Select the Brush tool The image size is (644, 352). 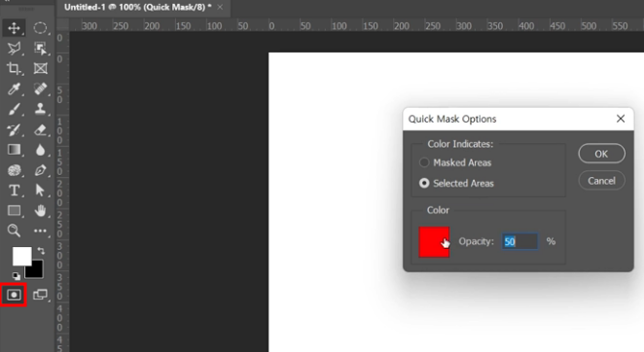[x=14, y=109]
